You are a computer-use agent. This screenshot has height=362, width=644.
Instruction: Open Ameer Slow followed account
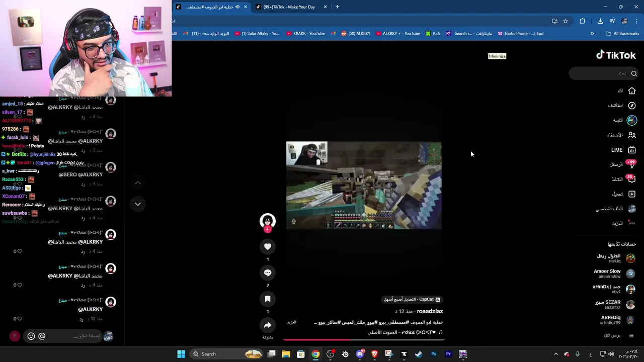614,274
